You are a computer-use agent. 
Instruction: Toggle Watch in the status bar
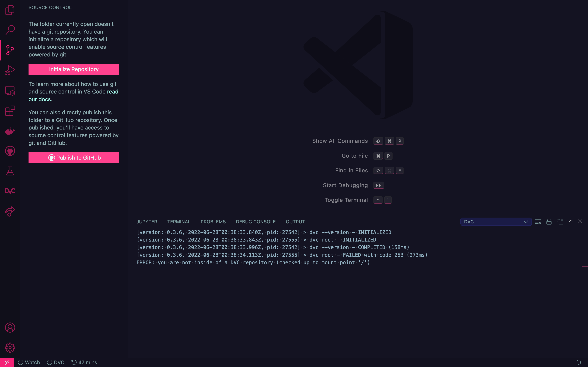coord(29,362)
